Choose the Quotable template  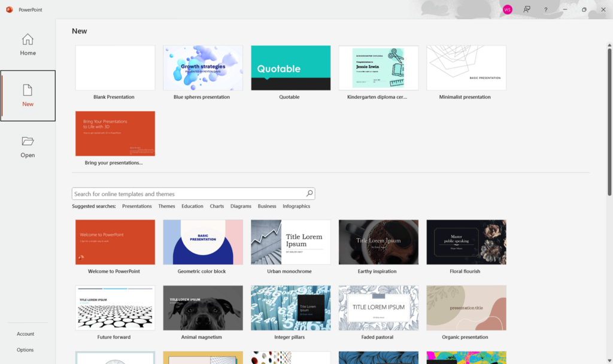(290, 67)
